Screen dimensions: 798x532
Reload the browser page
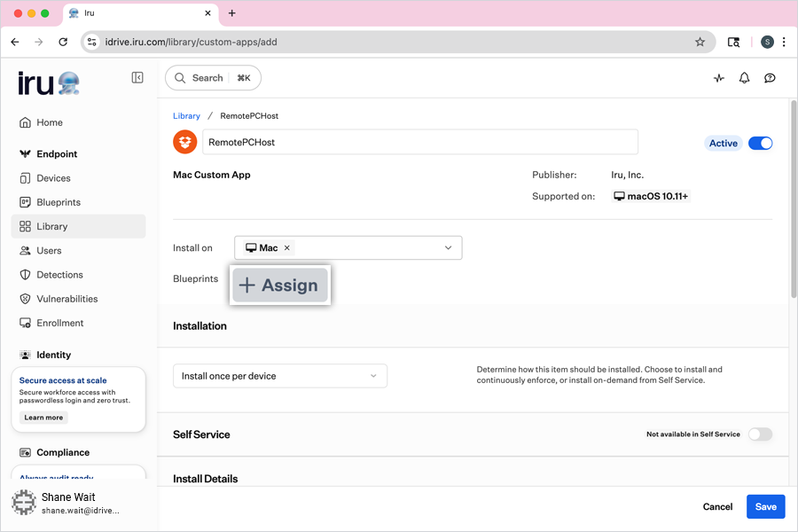63,42
